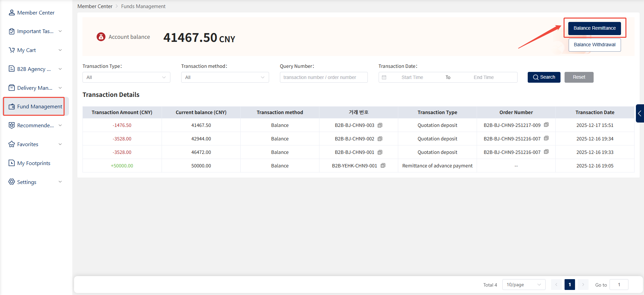Click the red money bag account balance icon
The height and width of the screenshot is (295, 644).
101,37
